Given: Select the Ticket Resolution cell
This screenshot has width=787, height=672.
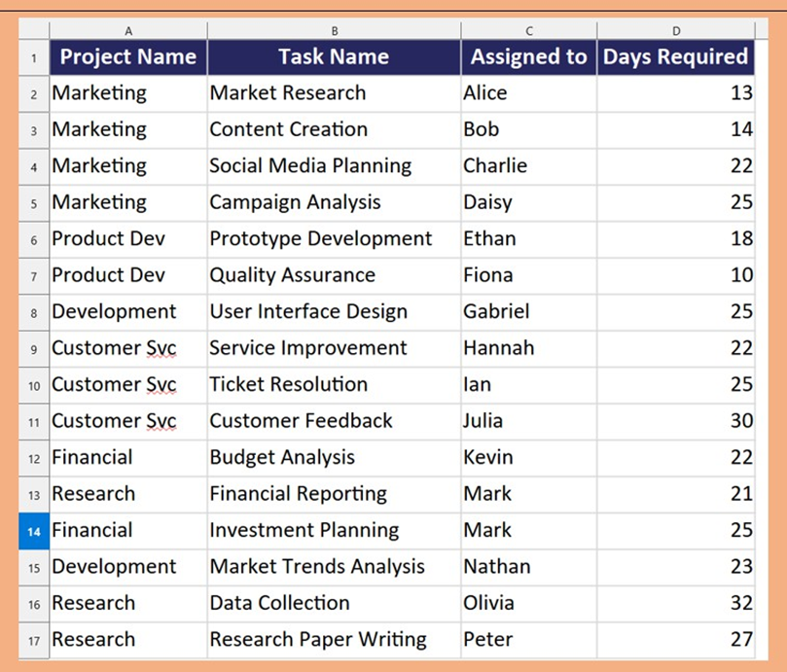Looking at the screenshot, I should (335, 385).
